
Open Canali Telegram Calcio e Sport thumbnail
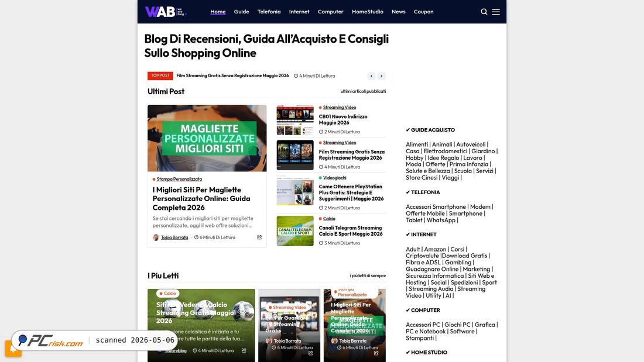295,231
